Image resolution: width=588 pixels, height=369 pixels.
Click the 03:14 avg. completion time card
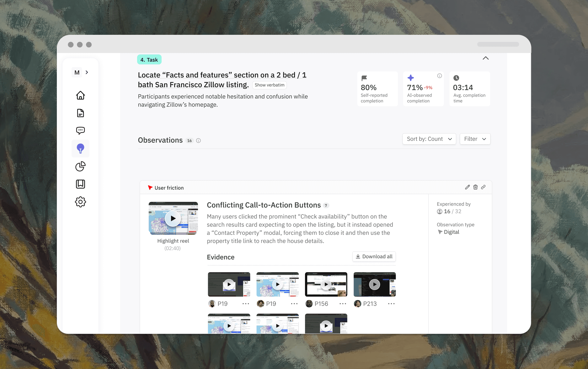click(470, 89)
